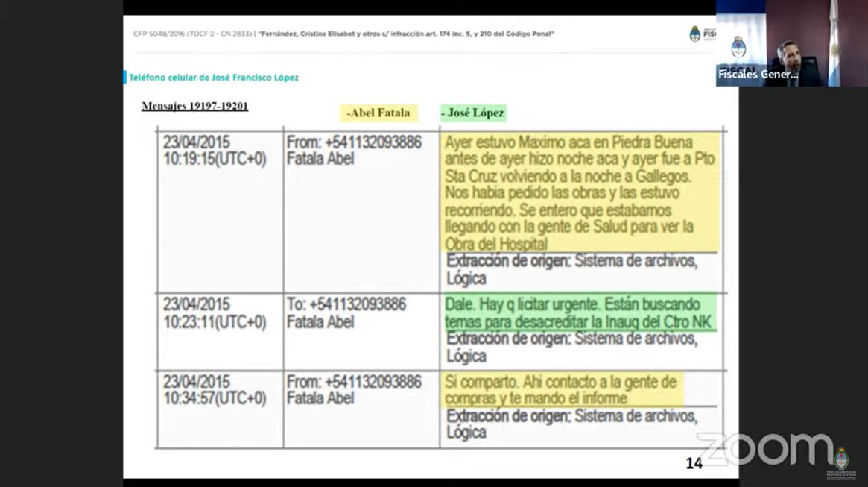
Task: Click the yellow message 'Si comparto. Ahi contacto a la gente'
Action: (563, 390)
